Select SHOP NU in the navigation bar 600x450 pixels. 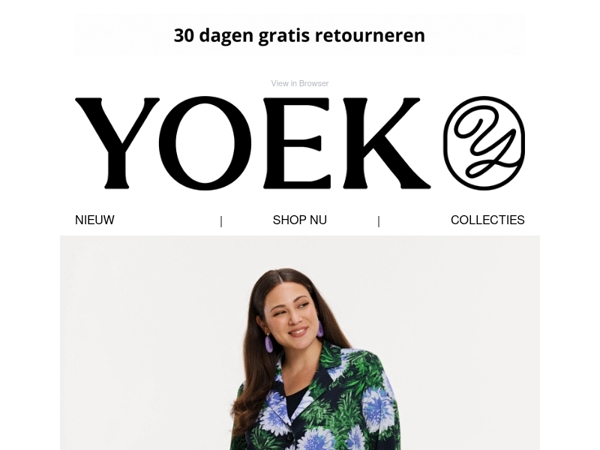point(300,220)
